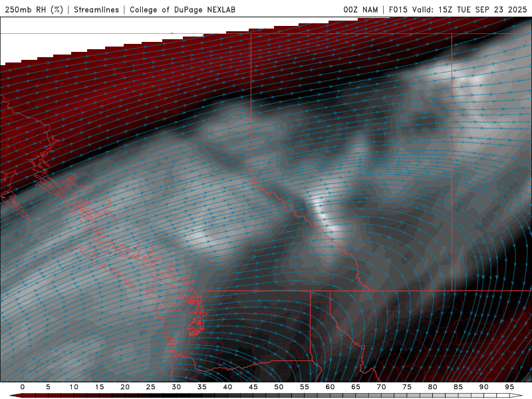Click the 'Streamlines' label in the header
Screen dimensions: 532x399
(x=96, y=9)
